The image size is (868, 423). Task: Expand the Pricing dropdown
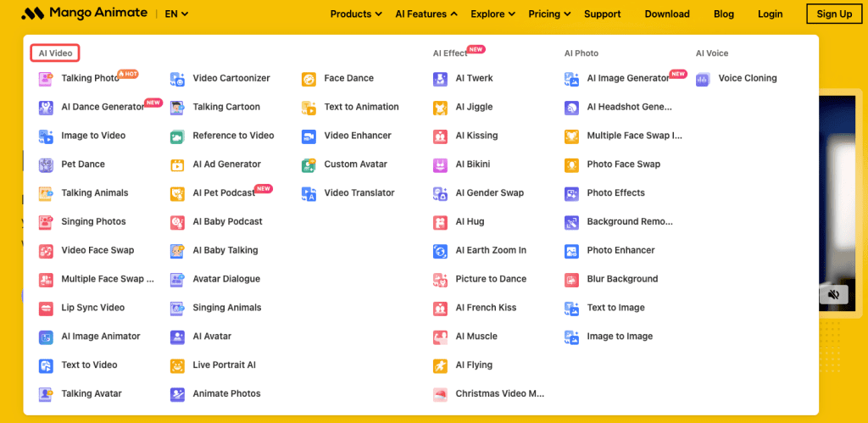549,14
